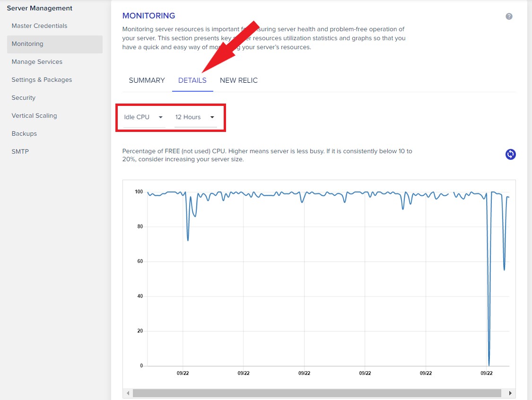Refresh the graph with the circular arrows icon

coord(510,154)
